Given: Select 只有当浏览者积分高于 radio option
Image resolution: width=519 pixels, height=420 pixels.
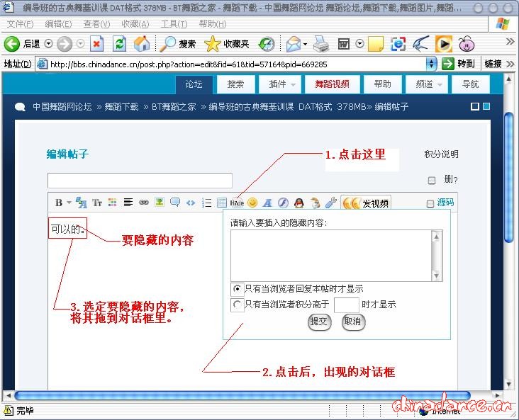Looking at the screenshot, I should click(x=237, y=305).
